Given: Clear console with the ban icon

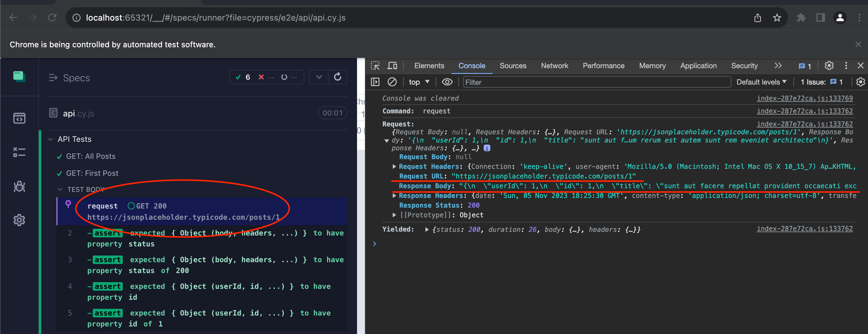Looking at the screenshot, I should [x=392, y=82].
